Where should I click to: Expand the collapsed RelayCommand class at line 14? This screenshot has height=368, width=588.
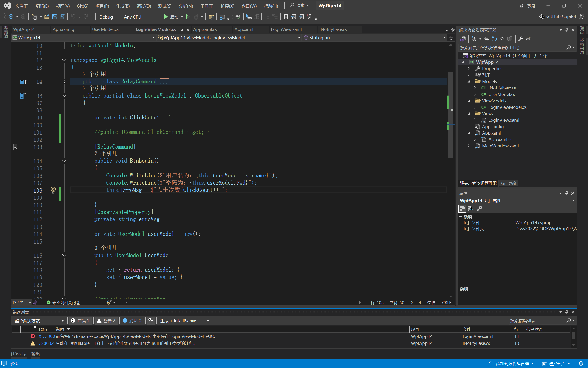pos(64,81)
